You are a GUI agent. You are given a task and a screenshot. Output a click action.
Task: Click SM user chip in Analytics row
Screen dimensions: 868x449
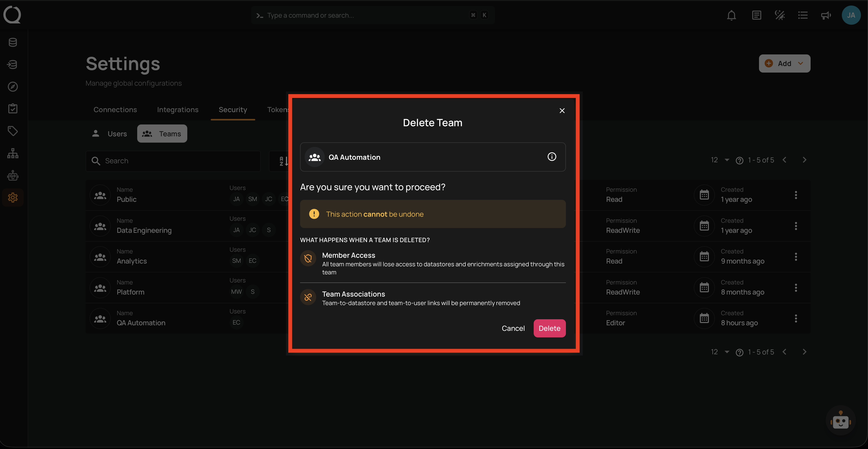coord(236,261)
